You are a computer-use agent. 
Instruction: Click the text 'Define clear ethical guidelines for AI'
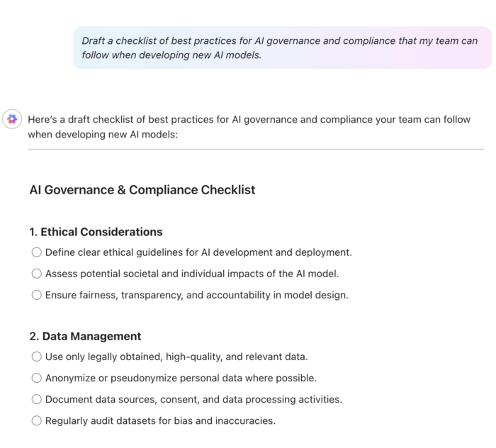128,252
